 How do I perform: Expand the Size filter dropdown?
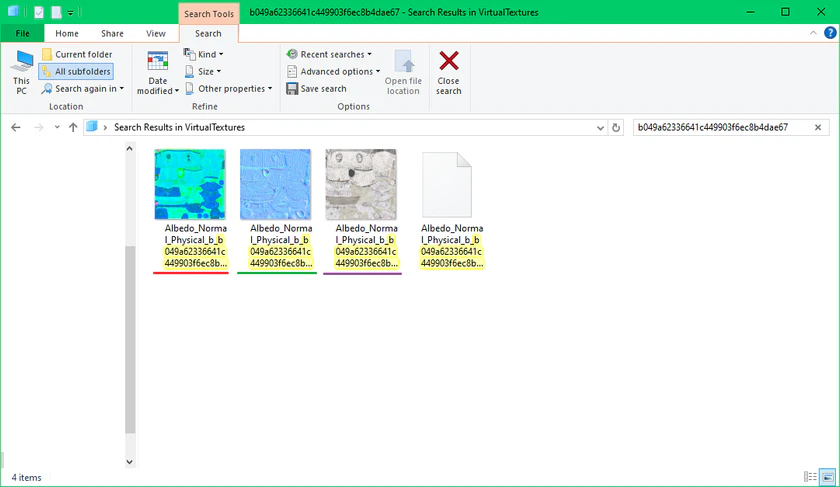pos(204,72)
